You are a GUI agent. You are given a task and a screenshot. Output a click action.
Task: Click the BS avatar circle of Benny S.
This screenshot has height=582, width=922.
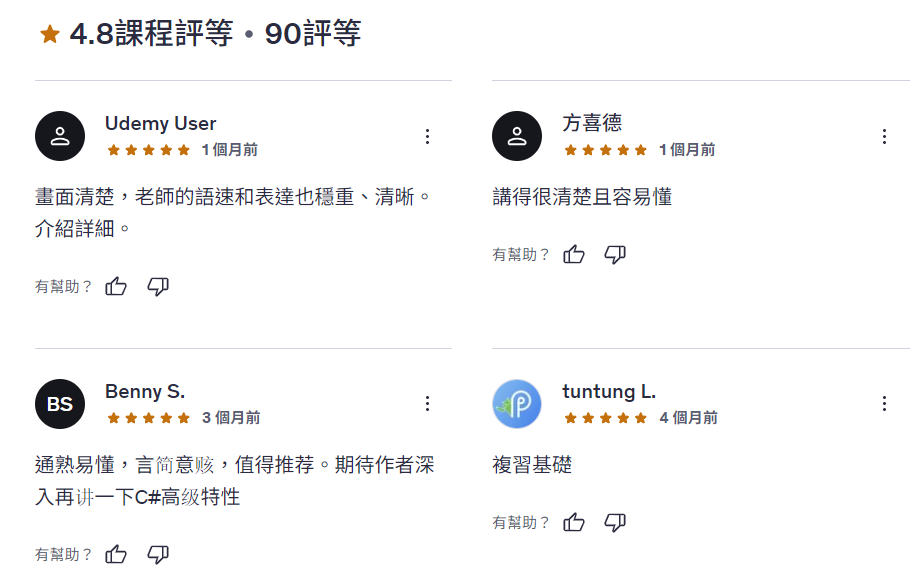coord(60,403)
